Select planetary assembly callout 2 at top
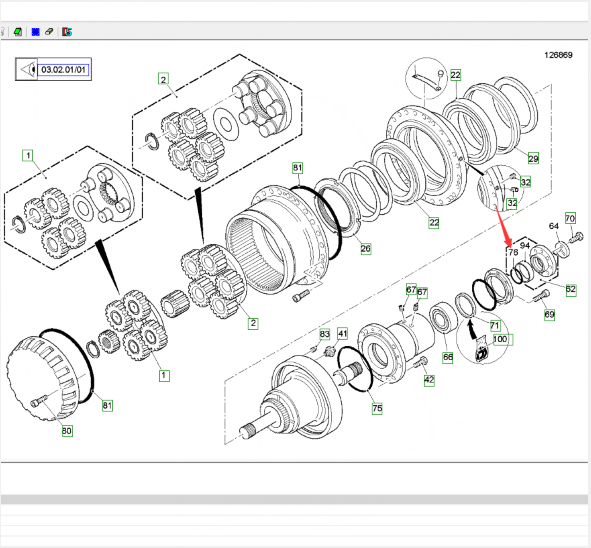The height and width of the screenshot is (548, 591). pyautogui.click(x=163, y=79)
